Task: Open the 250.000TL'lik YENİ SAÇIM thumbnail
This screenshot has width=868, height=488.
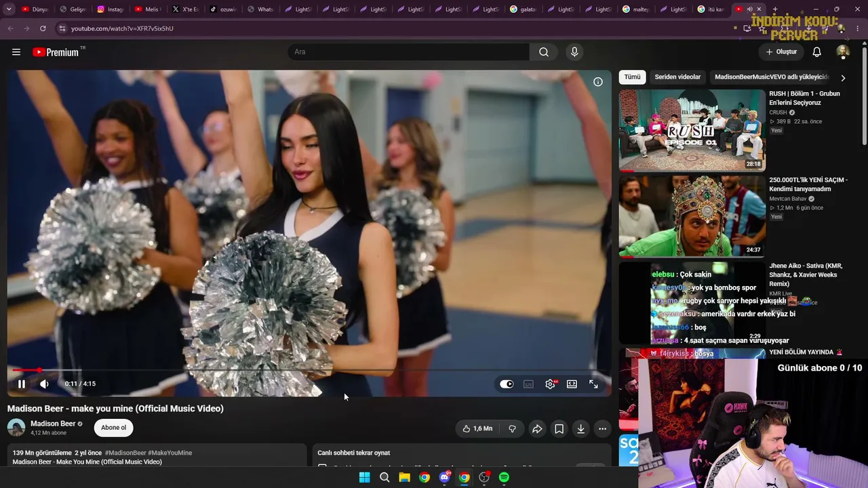Action: tap(692, 216)
